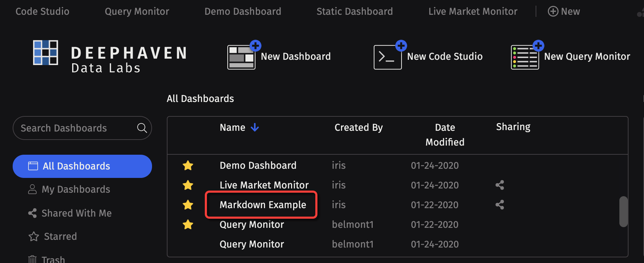Click the Trash bin icon
This screenshot has height=263, width=644.
pos(32,259)
